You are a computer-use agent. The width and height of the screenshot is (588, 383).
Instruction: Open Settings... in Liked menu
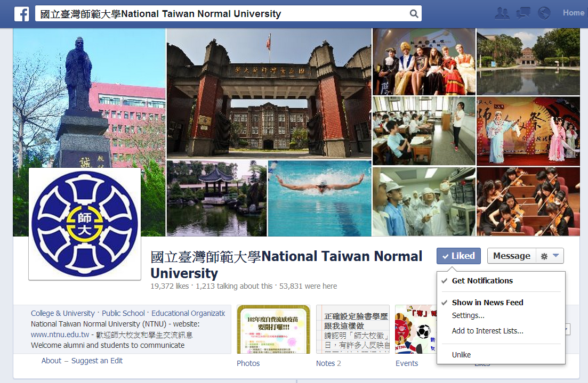(x=468, y=315)
